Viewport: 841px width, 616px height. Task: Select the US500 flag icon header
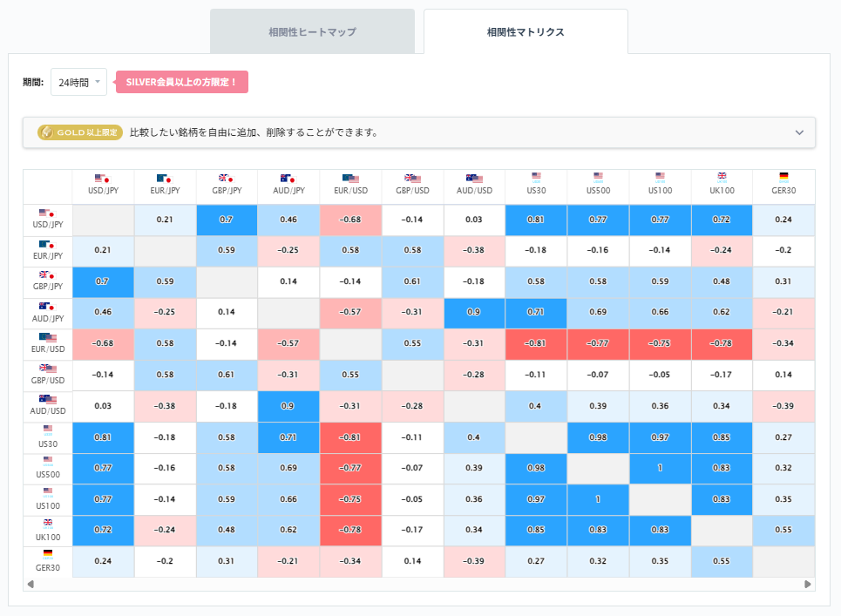pos(598,179)
